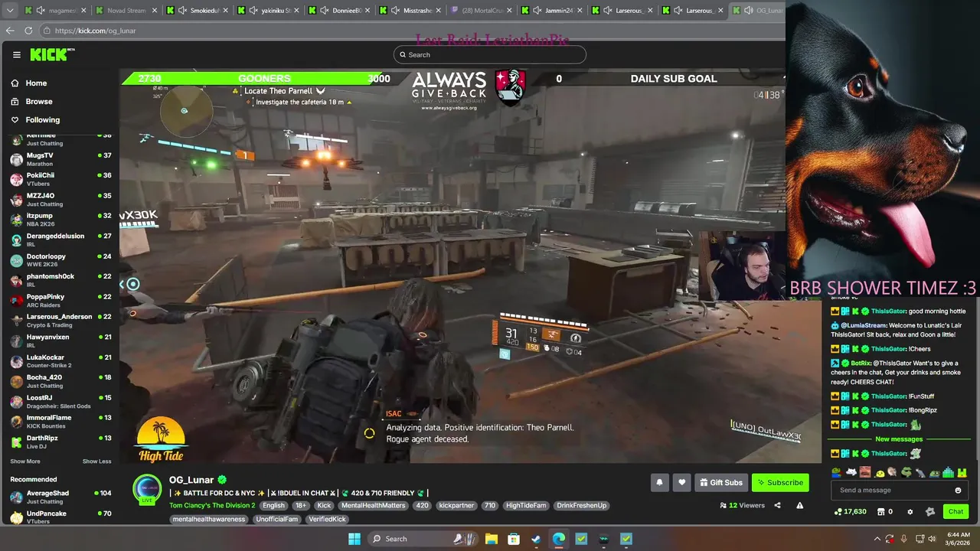This screenshot has height=551, width=980.
Task: Click the collapse arrow on video left edge
Action: coord(122,284)
